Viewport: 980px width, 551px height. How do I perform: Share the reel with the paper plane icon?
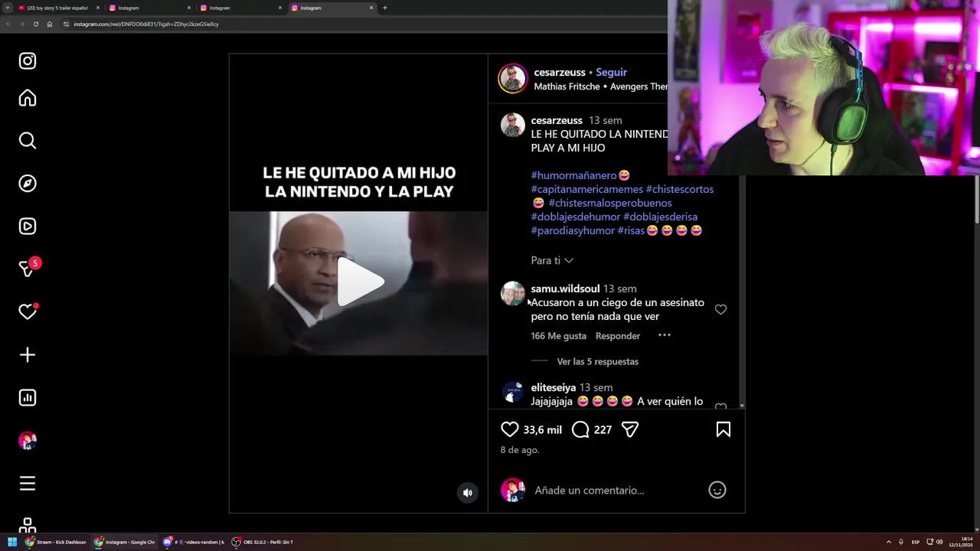[630, 429]
